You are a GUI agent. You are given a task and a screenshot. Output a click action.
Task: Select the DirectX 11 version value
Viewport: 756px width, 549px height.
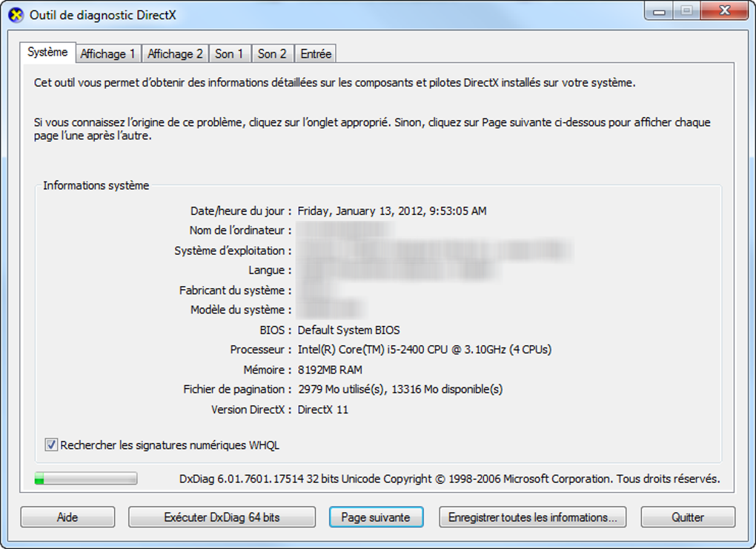322,410
